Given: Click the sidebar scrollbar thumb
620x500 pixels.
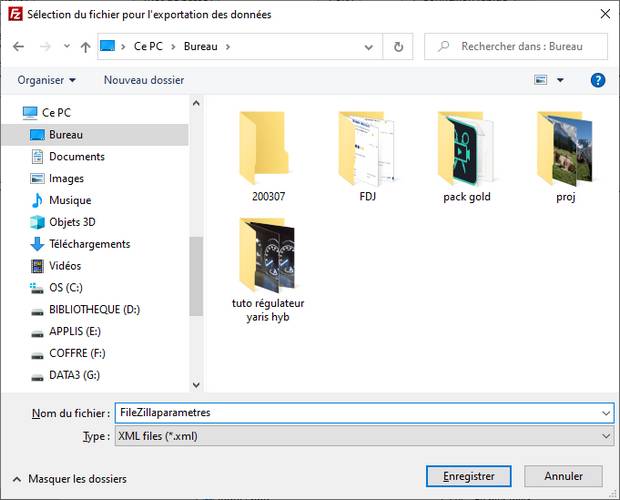Looking at the screenshot, I should pyautogui.click(x=196, y=276).
